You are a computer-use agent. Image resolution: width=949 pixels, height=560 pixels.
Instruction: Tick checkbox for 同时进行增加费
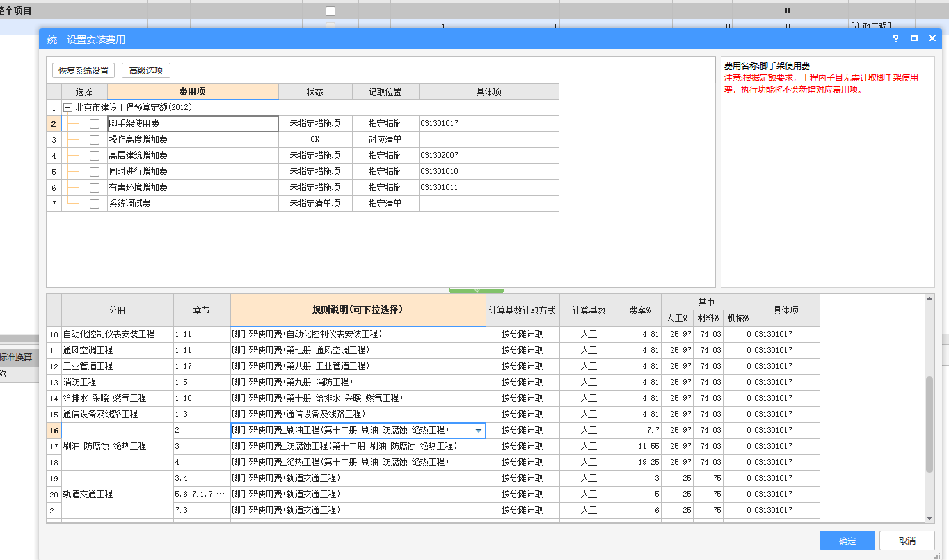point(95,172)
